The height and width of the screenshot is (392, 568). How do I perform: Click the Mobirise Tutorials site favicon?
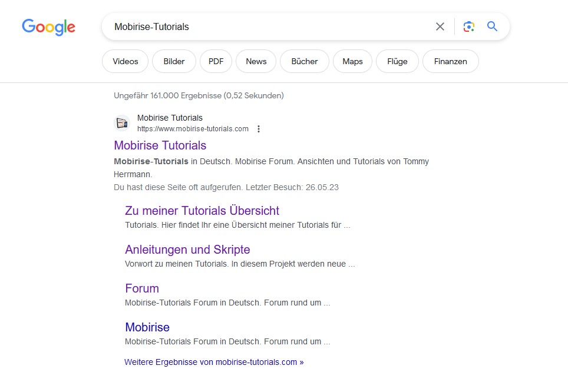coord(122,123)
